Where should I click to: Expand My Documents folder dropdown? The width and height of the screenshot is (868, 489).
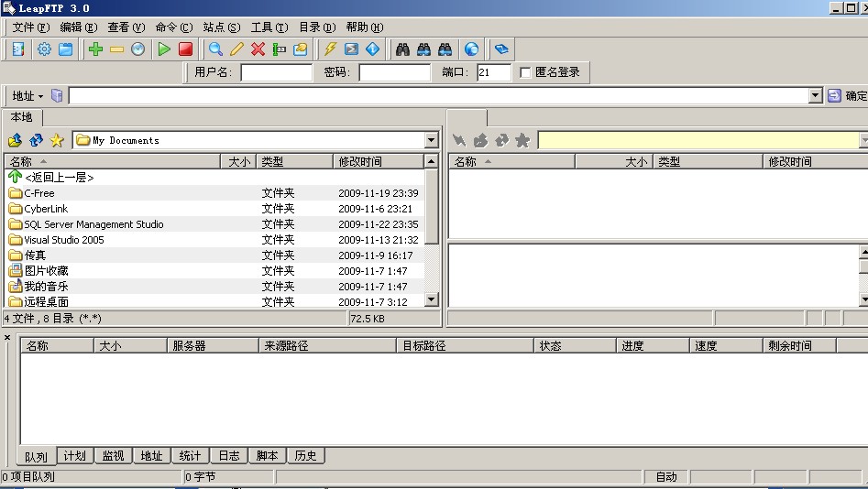point(431,140)
